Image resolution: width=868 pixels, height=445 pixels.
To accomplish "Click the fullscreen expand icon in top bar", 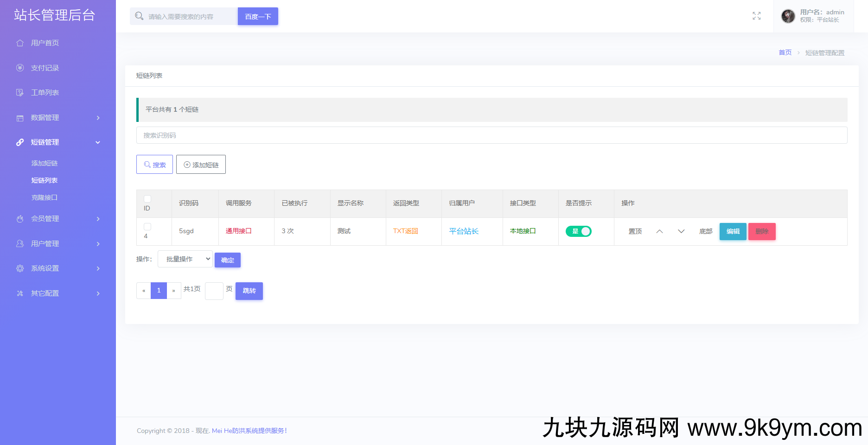I will [x=757, y=16].
